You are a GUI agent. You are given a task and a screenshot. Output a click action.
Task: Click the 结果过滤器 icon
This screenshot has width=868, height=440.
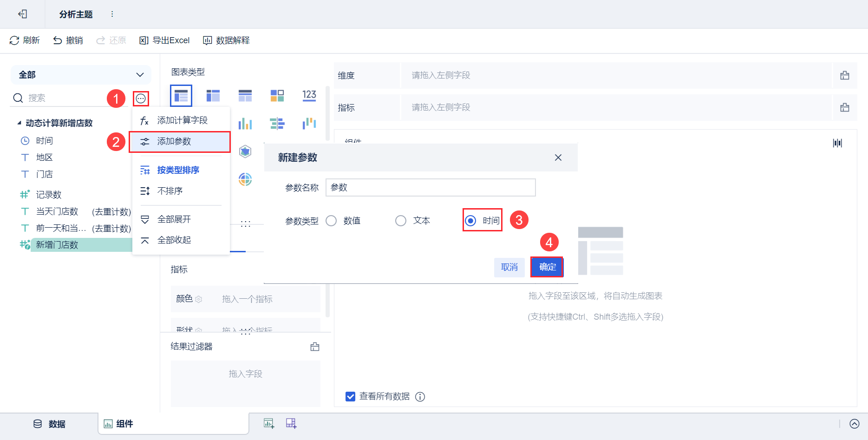click(x=315, y=347)
